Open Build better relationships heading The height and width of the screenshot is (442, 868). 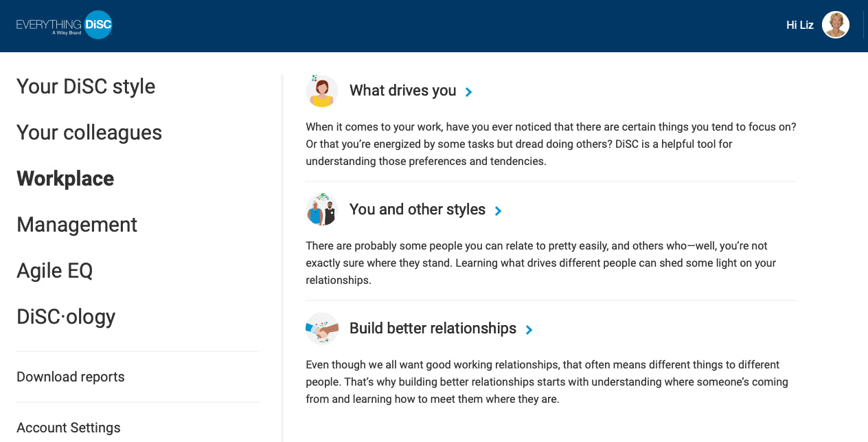433,329
